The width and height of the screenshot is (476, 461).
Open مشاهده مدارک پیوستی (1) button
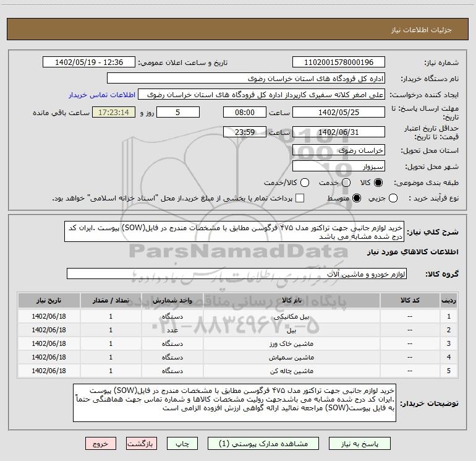click(263, 444)
